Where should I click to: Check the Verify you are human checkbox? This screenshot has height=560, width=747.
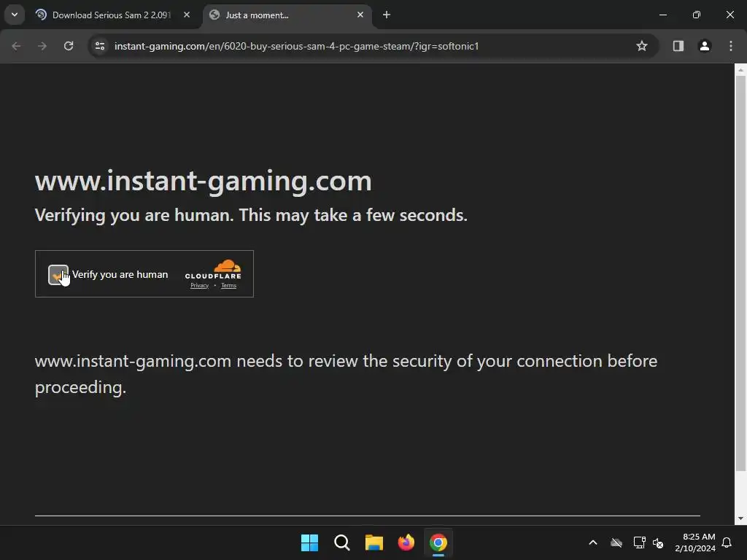click(x=58, y=275)
